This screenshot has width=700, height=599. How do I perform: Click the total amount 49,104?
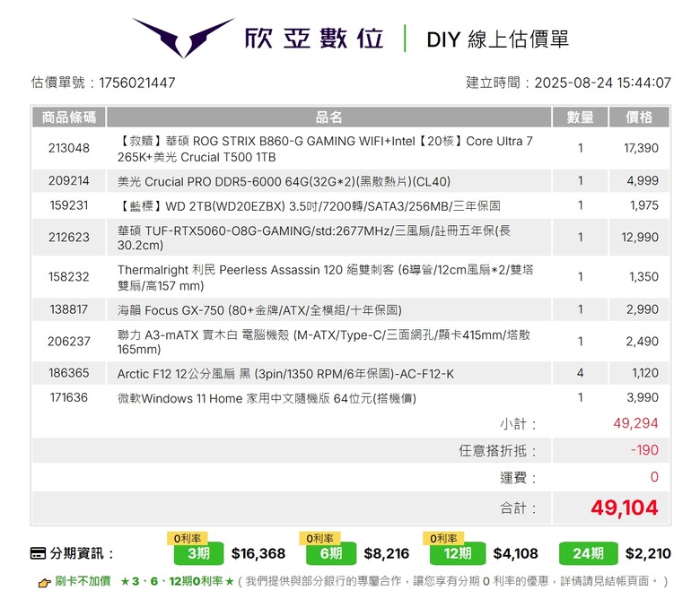pyautogui.click(x=625, y=508)
